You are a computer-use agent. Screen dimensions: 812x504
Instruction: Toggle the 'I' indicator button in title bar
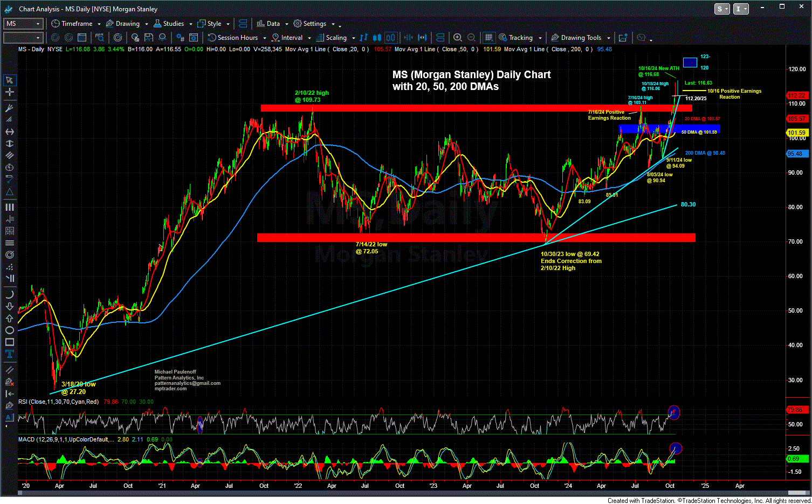(741, 9)
